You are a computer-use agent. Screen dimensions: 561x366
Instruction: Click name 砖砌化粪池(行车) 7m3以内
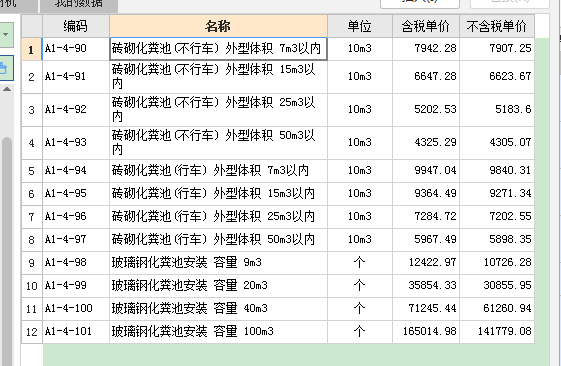[218, 171]
